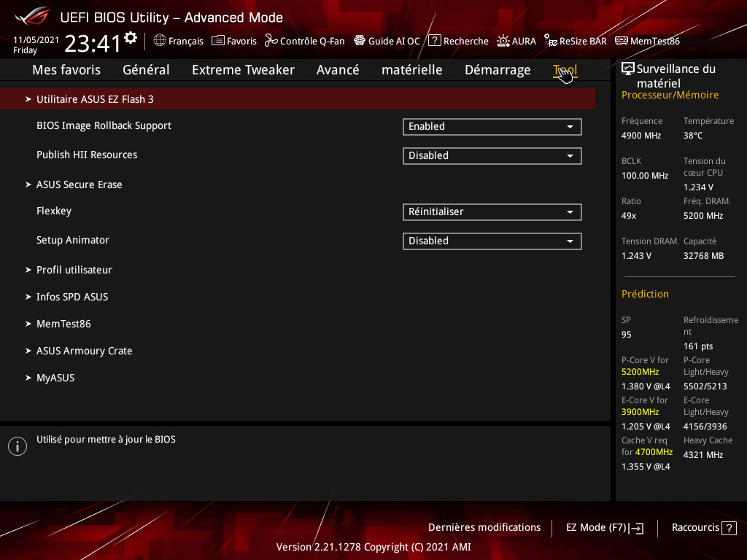Image resolution: width=747 pixels, height=560 pixels.
Task: Switch to Mes favoris tab
Action: tap(66, 70)
